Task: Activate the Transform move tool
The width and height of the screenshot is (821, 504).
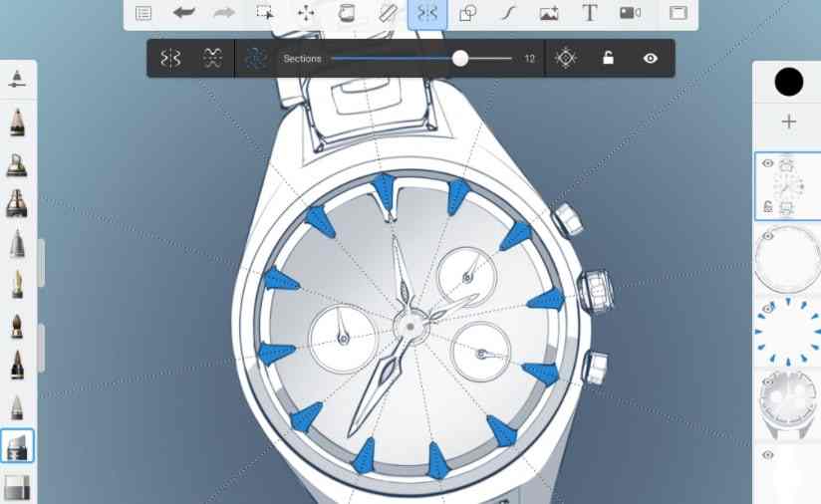Action: [306, 13]
